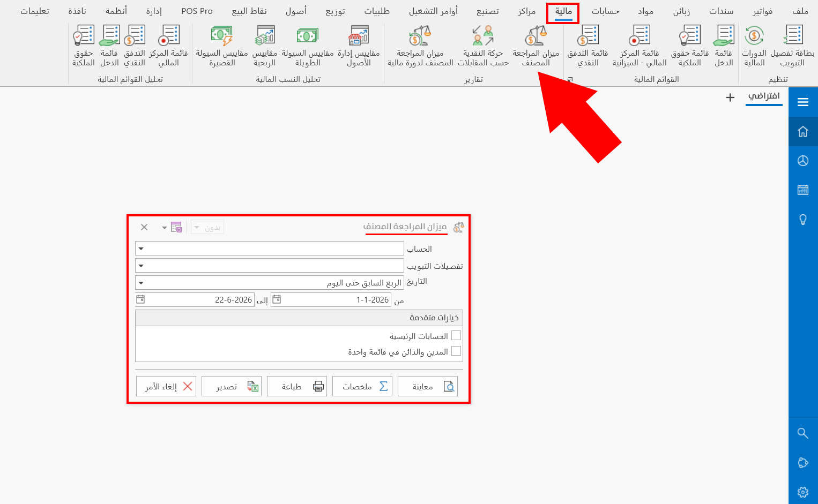Click خيارات متقدمة section header
Viewport: 818px width, 504px height.
click(299, 318)
